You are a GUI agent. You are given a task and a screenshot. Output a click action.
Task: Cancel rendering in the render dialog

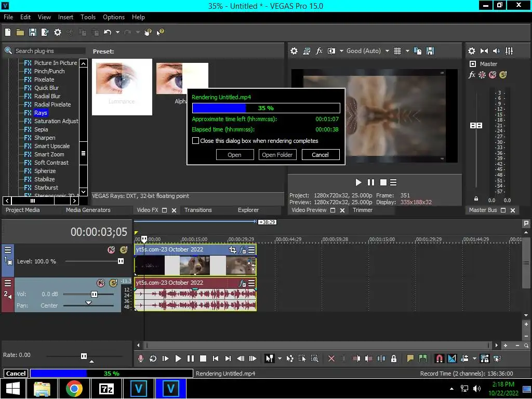[320, 155]
